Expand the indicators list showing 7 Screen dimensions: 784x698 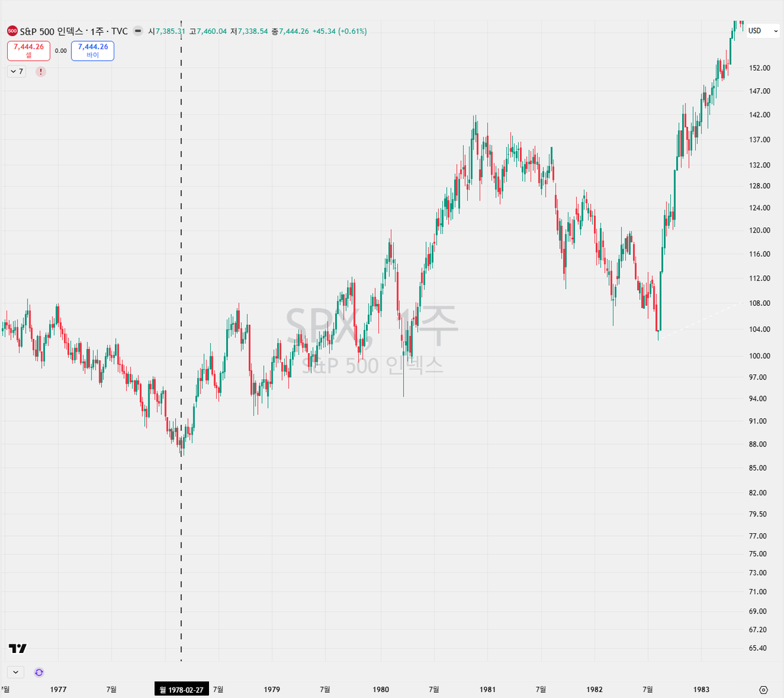[16, 72]
